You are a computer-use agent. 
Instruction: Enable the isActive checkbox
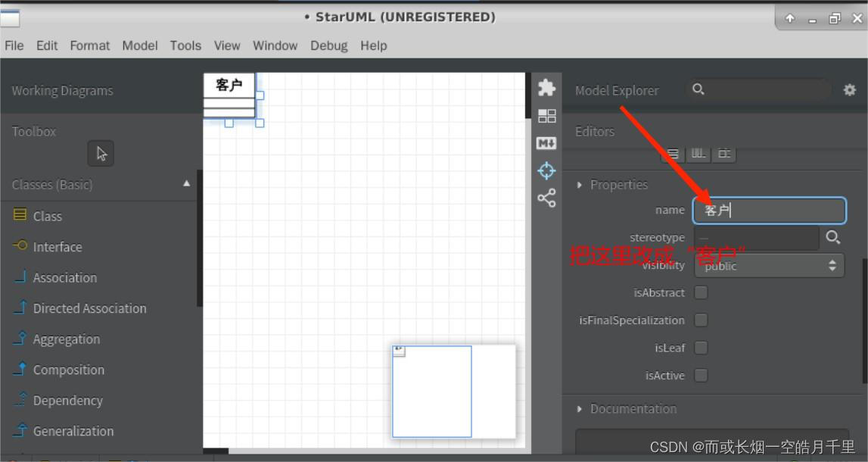[x=701, y=375]
